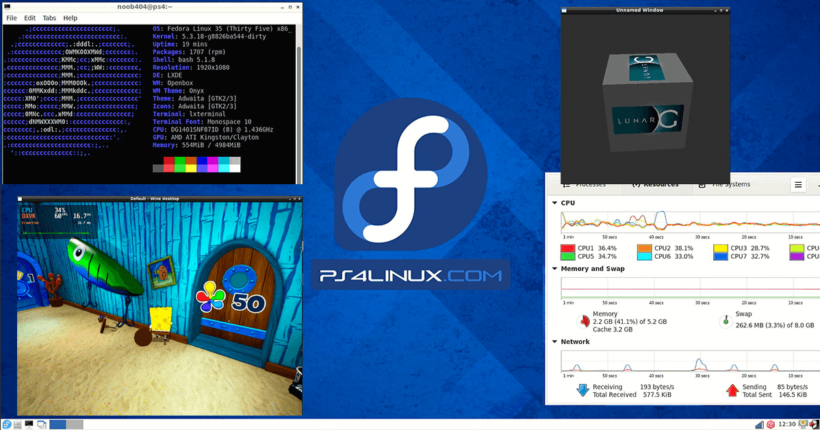
Task: Click the Total Received '577.5 KiB' value
Action: pos(657,394)
